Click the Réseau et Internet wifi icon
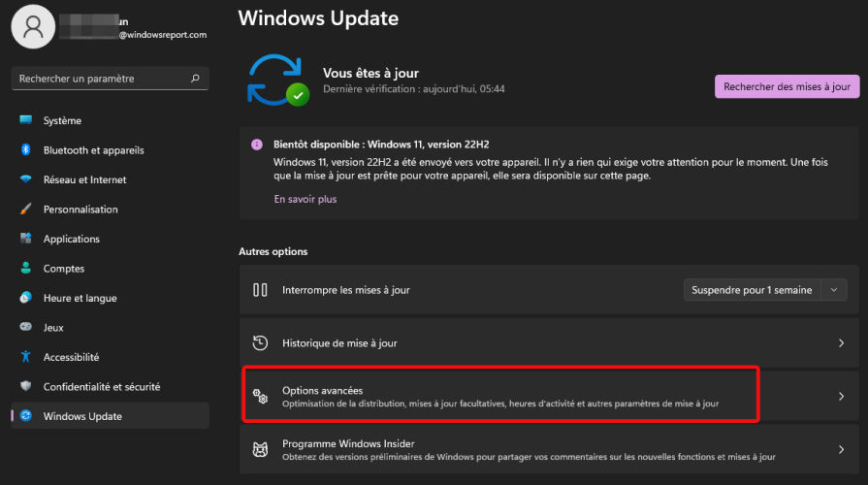Image resolution: width=868 pixels, height=485 pixels. (25, 179)
